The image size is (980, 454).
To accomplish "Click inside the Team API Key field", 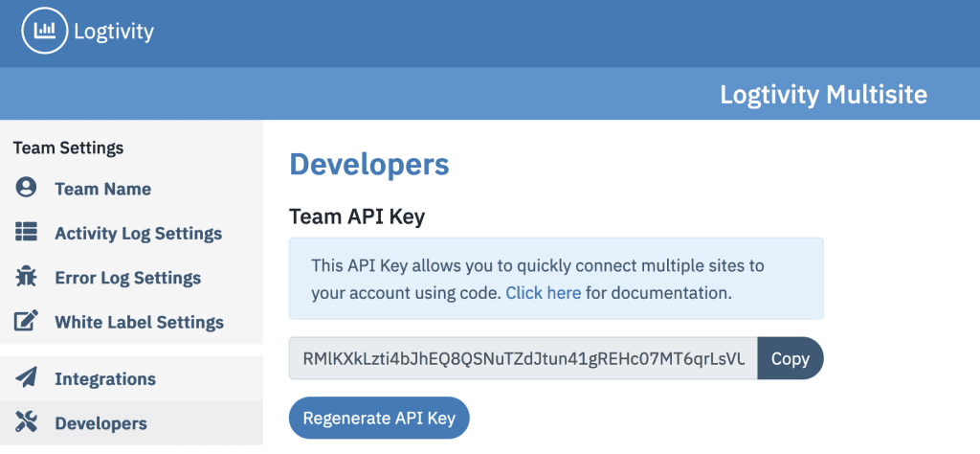I will 523,358.
